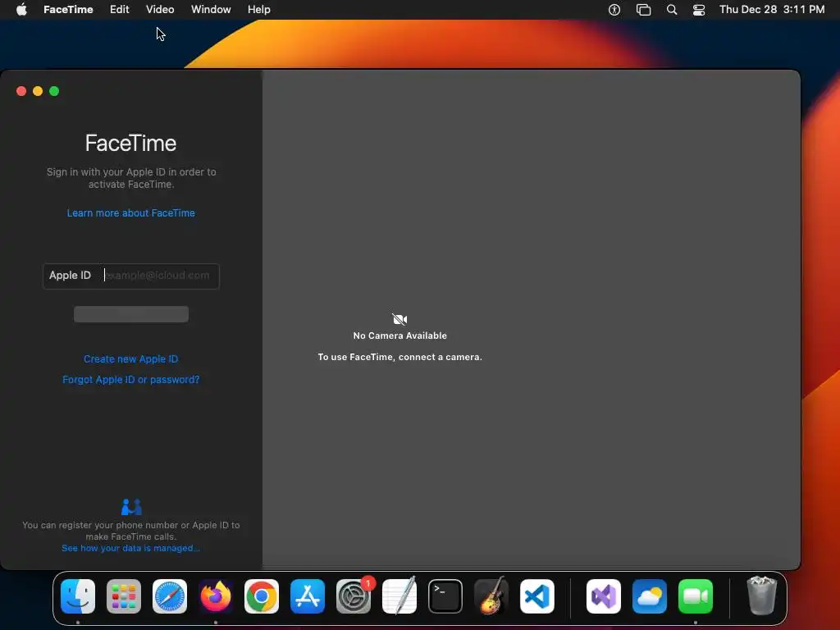Open the FaceTime application menu
Viewport: 840px width, 630px height.
tap(68, 9)
